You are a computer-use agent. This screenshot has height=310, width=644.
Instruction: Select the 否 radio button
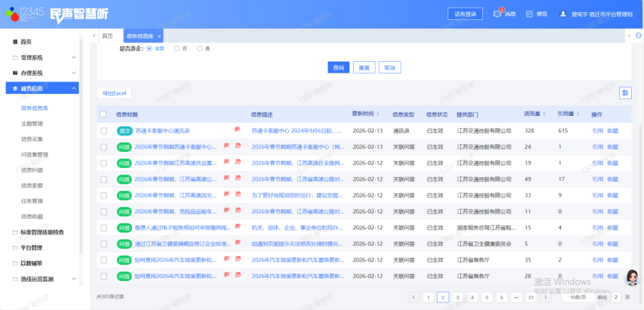point(177,48)
